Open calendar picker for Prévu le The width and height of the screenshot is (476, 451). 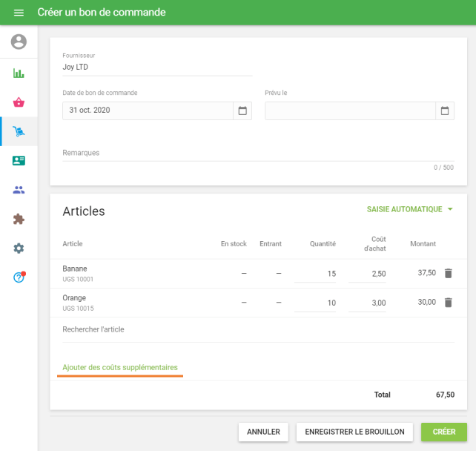pyautogui.click(x=444, y=111)
